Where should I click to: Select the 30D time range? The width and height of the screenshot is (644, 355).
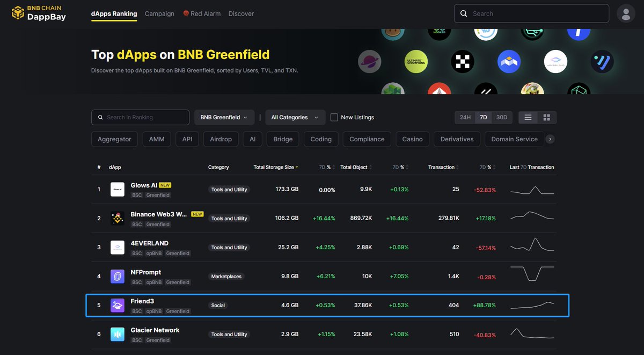point(501,117)
